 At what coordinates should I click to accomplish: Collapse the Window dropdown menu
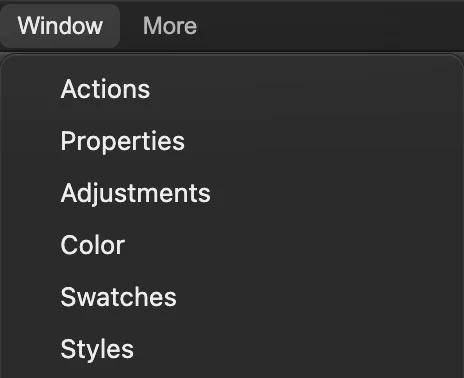pyautogui.click(x=60, y=26)
